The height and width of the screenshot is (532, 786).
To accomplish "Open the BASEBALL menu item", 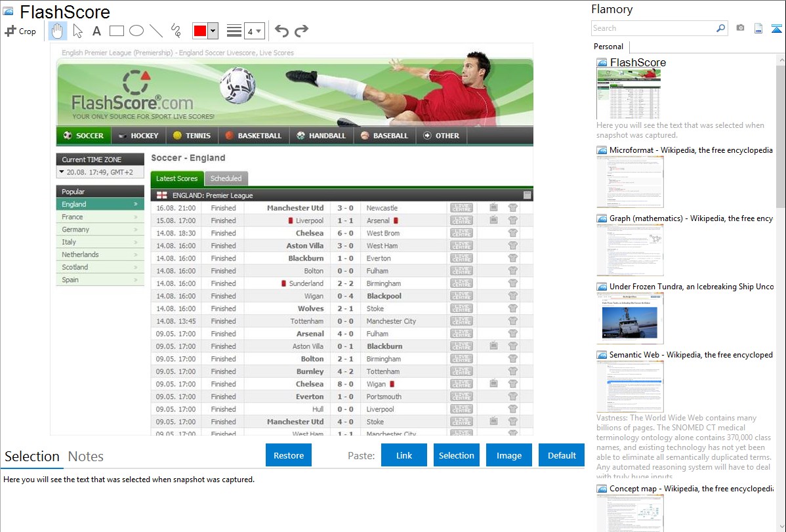I will coord(384,135).
